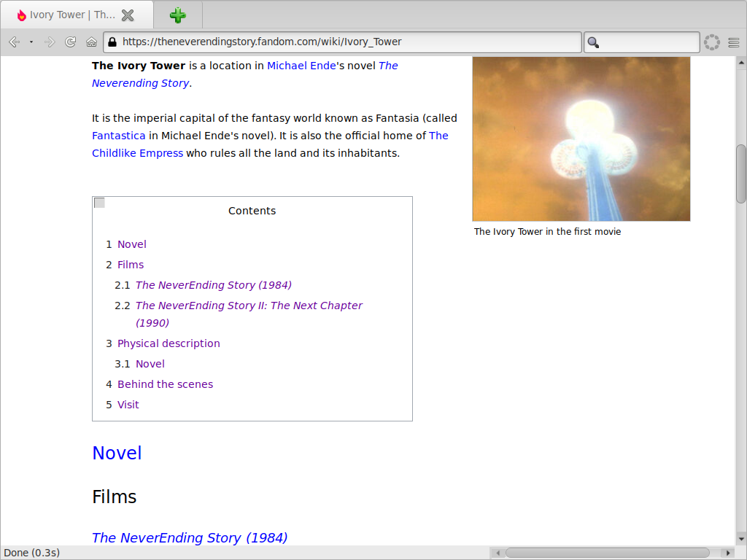Open the back history dropdown arrow

31,42
